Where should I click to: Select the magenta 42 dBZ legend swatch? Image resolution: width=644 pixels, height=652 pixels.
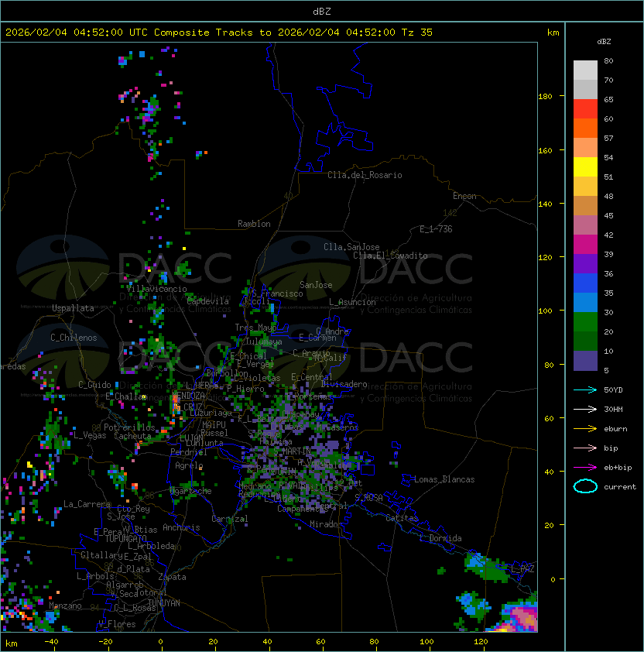[585, 245]
